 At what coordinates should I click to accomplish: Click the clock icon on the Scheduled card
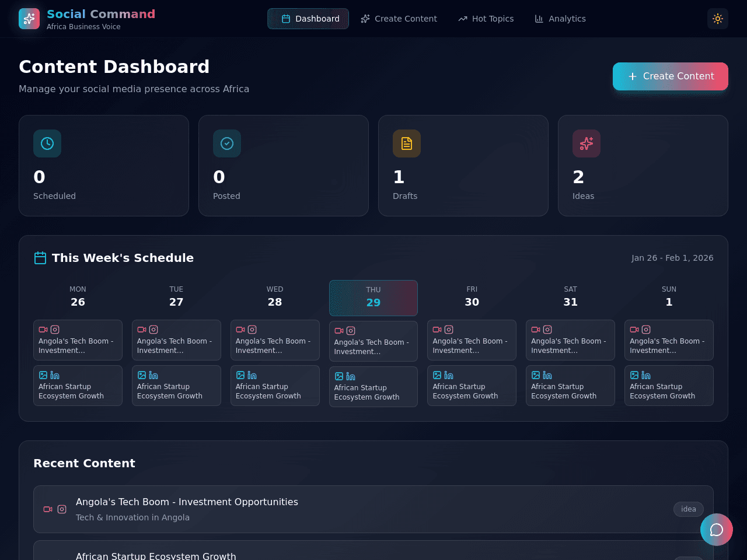tap(47, 143)
